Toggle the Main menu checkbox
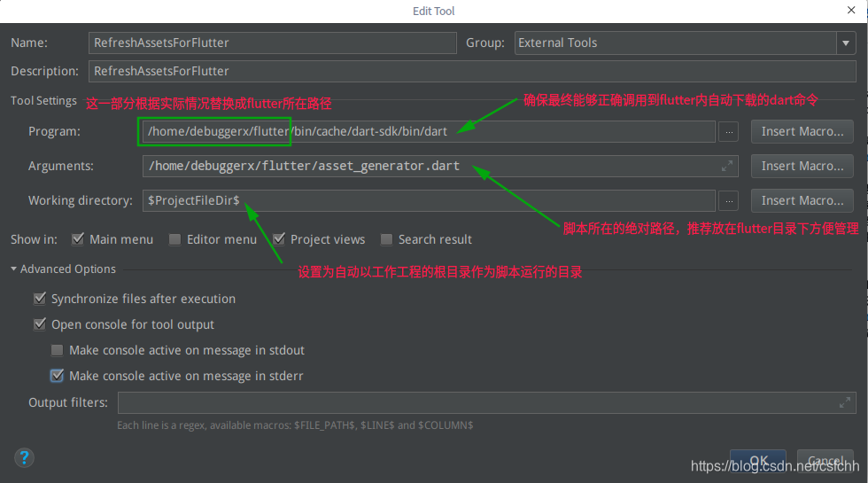 pyautogui.click(x=78, y=238)
